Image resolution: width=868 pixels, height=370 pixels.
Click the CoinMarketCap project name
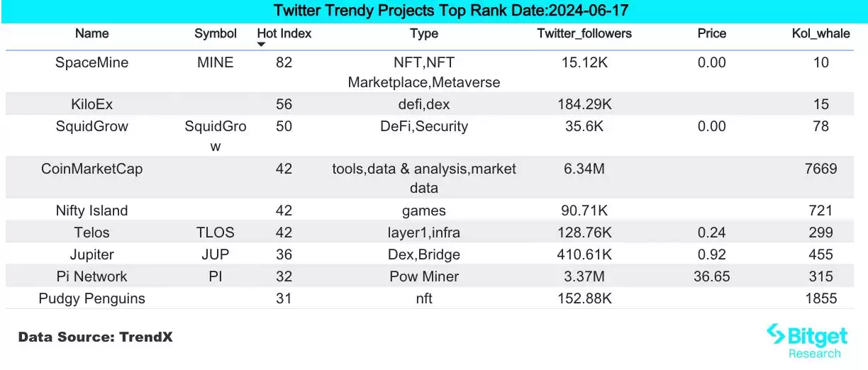coord(91,169)
